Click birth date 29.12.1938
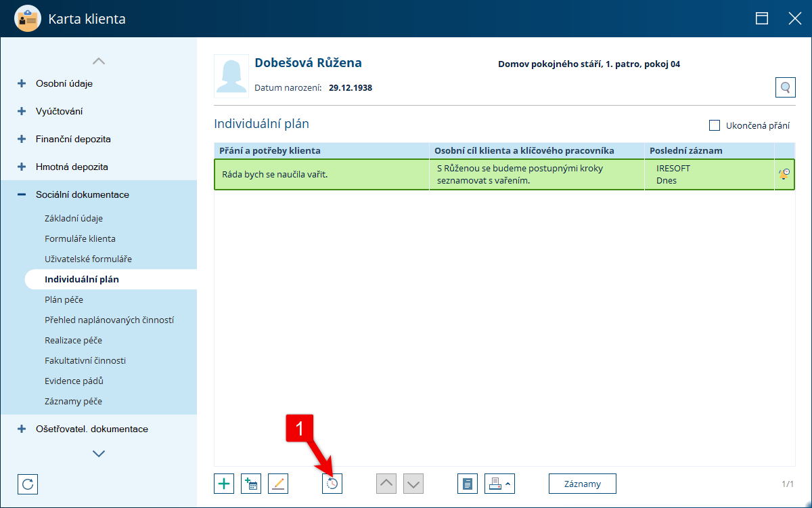The width and height of the screenshot is (812, 508). [351, 87]
